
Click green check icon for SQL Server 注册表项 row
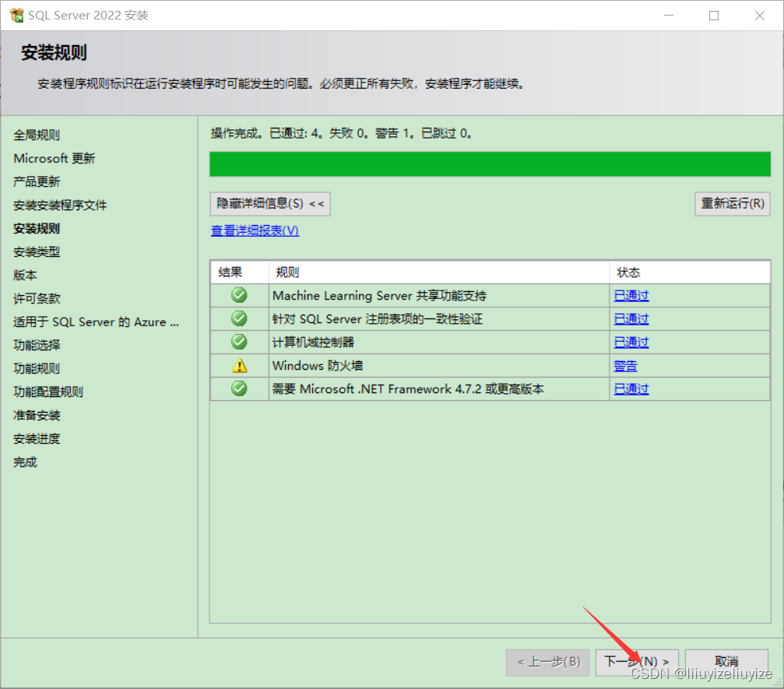click(x=240, y=318)
